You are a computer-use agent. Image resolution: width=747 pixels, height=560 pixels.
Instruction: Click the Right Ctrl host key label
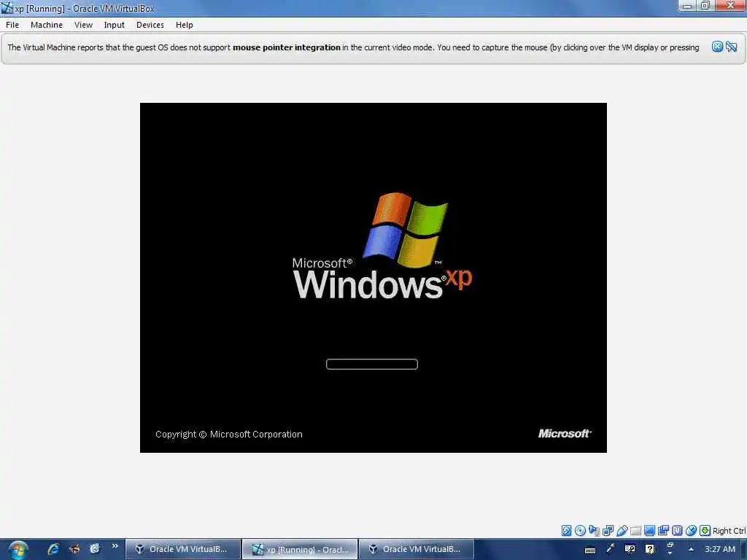point(729,531)
